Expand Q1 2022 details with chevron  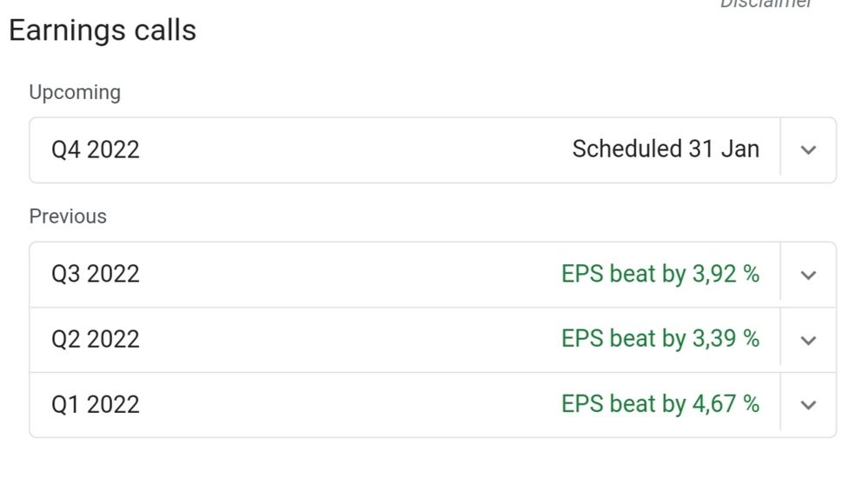tap(808, 405)
